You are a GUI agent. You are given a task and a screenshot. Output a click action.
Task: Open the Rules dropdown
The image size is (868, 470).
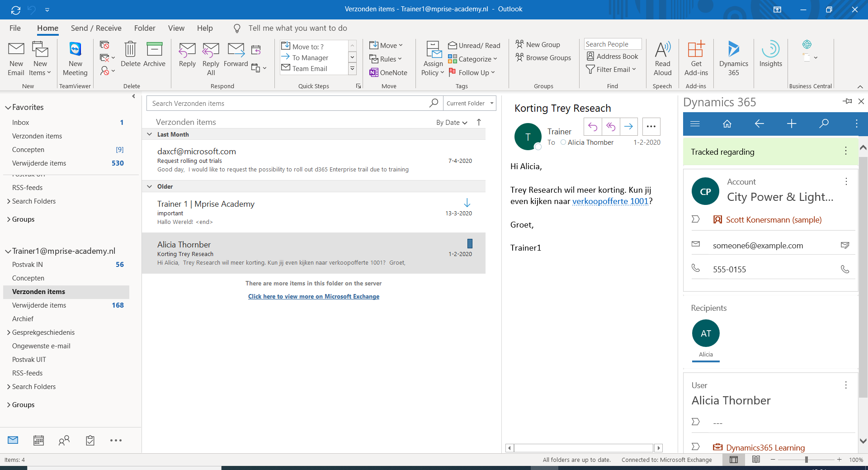click(x=386, y=59)
